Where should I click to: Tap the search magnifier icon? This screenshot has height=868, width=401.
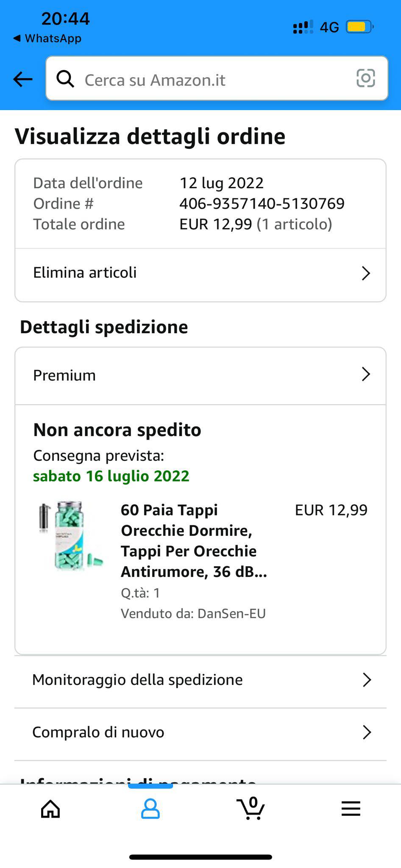point(65,79)
